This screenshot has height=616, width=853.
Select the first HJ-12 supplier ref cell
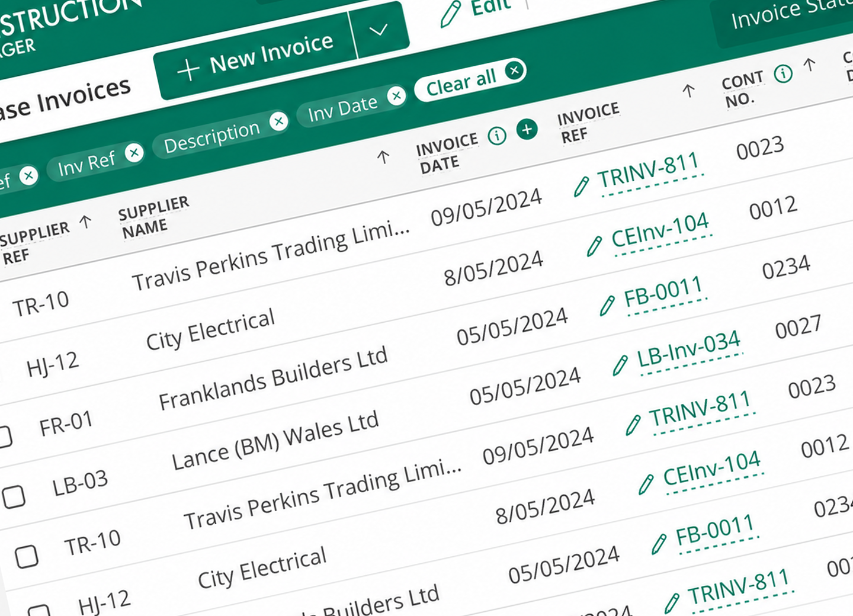click(x=53, y=365)
